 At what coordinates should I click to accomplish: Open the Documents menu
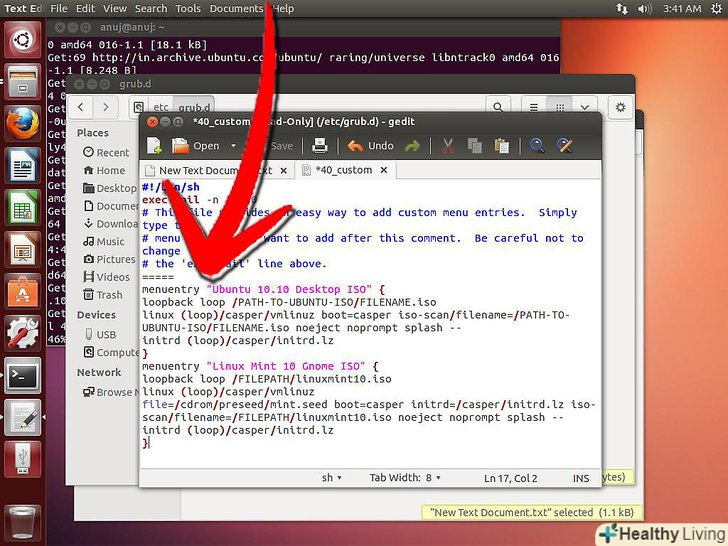(x=236, y=8)
